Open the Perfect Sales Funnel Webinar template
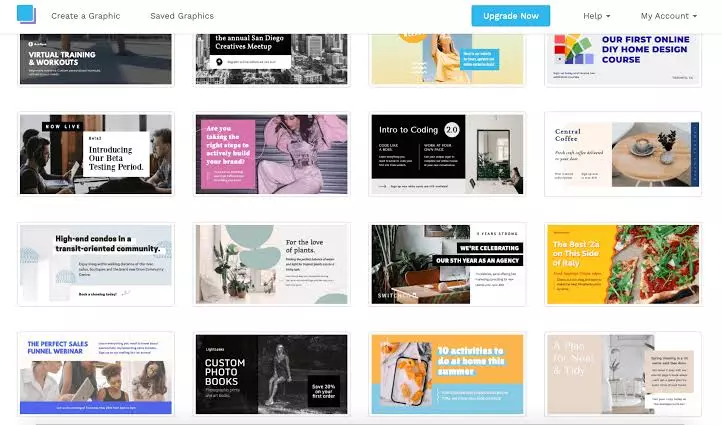The height and width of the screenshot is (425, 722). click(96, 374)
